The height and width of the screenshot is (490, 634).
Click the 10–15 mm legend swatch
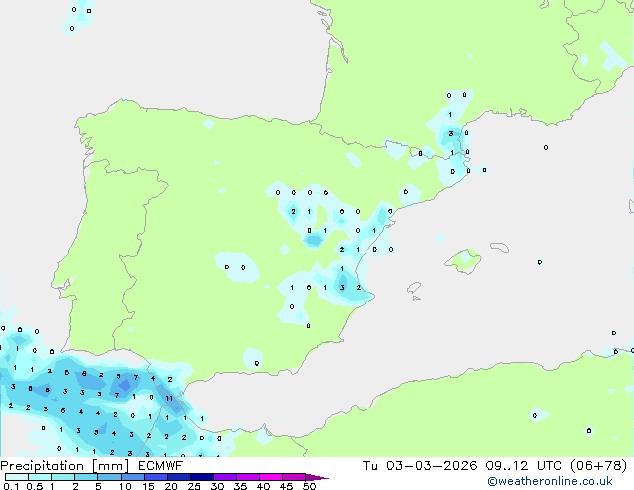133,477
